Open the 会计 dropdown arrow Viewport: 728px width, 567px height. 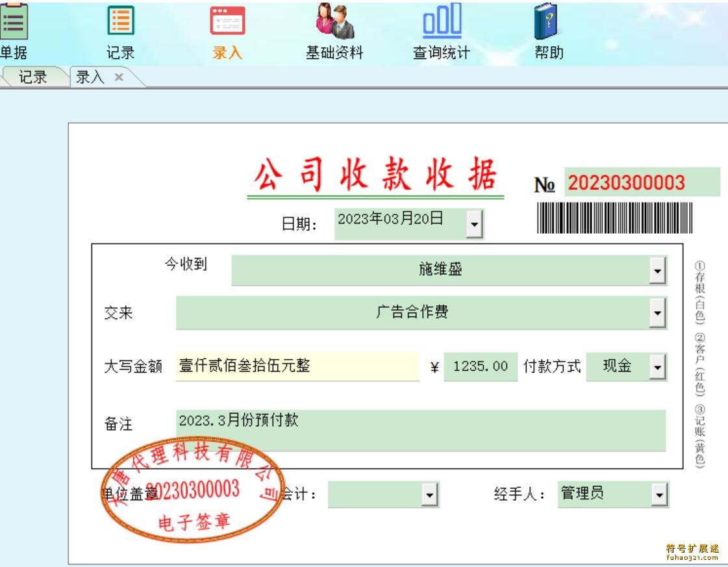(x=429, y=494)
